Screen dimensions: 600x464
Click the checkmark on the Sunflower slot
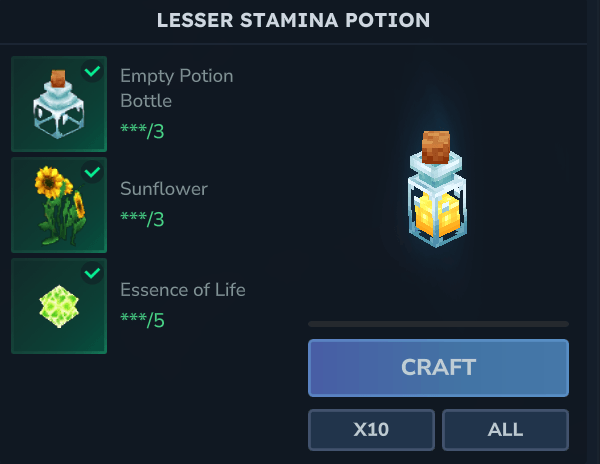tap(93, 172)
